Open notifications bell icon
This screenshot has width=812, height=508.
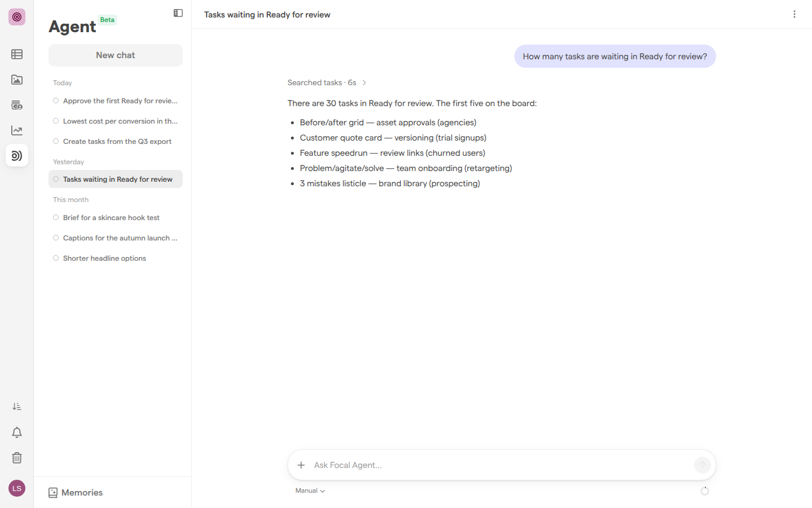point(17,432)
